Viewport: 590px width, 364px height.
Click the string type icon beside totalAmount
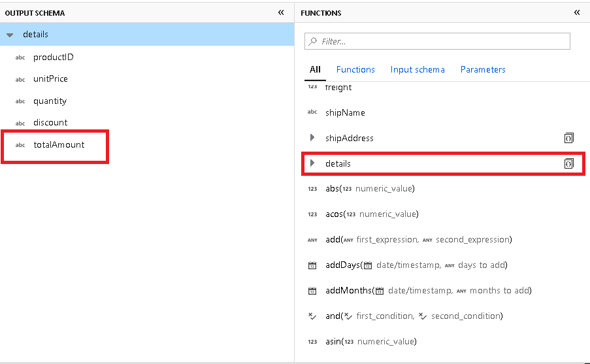point(20,145)
